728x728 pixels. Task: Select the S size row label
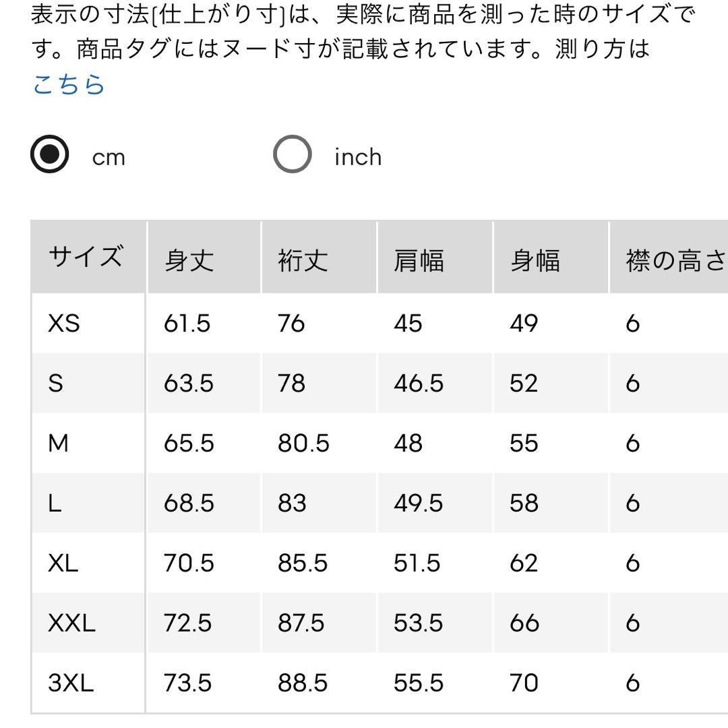pyautogui.click(x=56, y=383)
